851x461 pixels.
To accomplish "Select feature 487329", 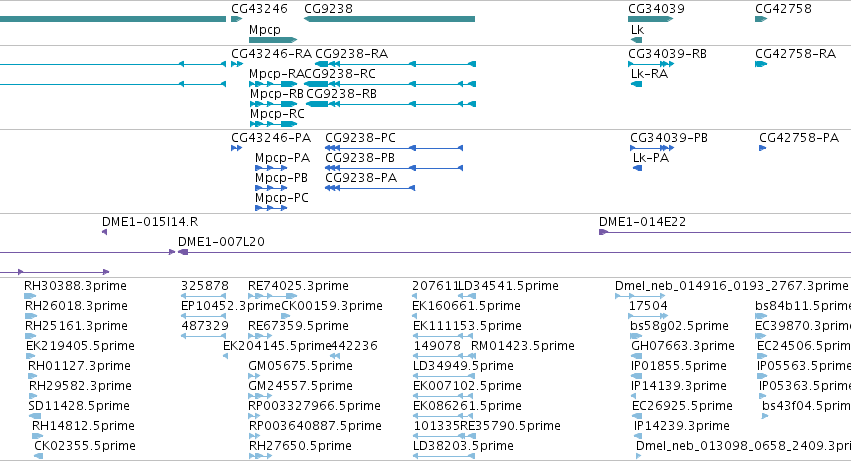I will [x=205, y=326].
